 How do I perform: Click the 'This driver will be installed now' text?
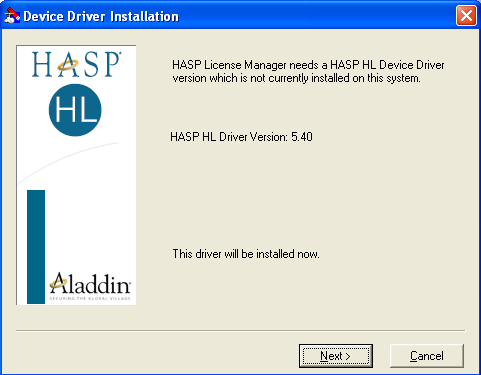click(246, 254)
